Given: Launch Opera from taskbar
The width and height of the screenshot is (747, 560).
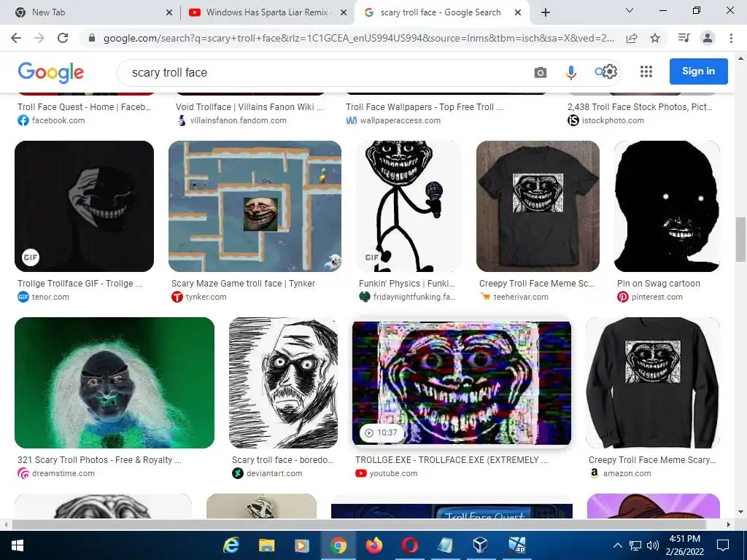Looking at the screenshot, I should [410, 545].
